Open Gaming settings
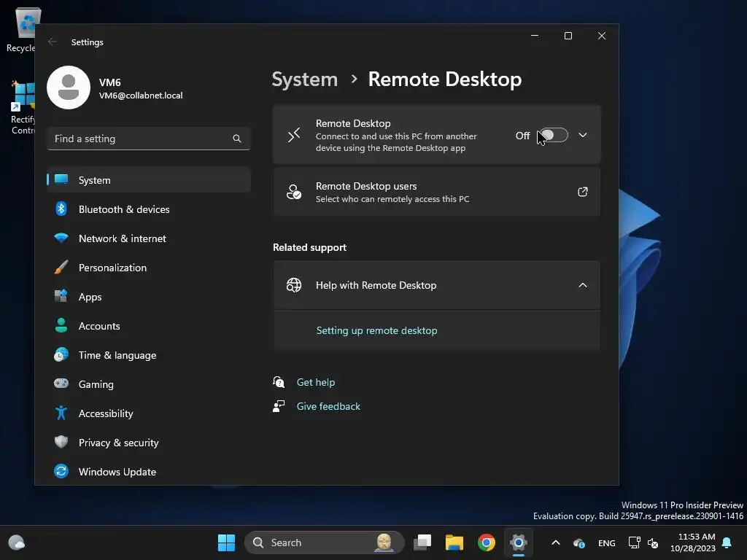The height and width of the screenshot is (560, 747). coord(149,384)
